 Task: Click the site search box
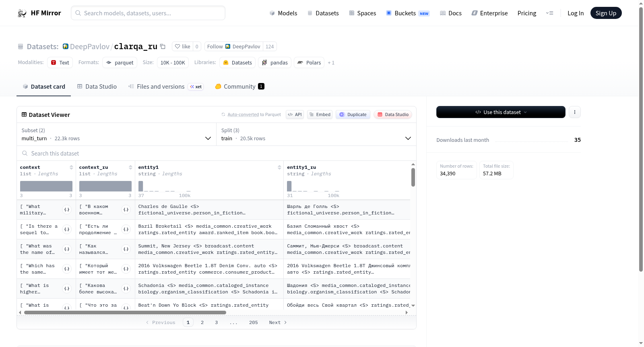(148, 13)
